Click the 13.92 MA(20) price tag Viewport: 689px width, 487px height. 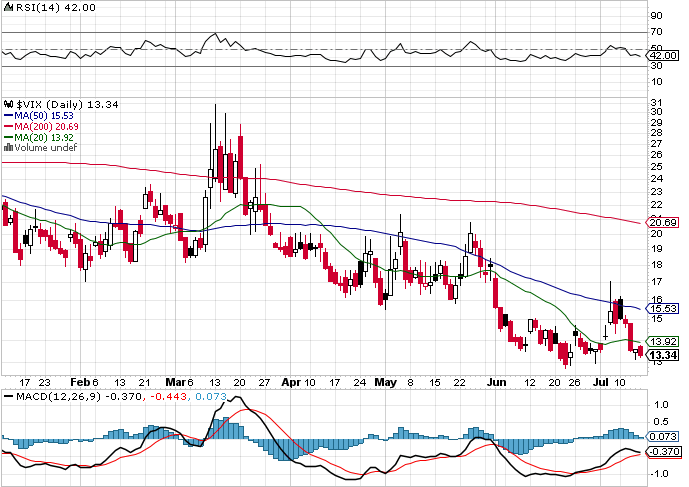pos(663,341)
